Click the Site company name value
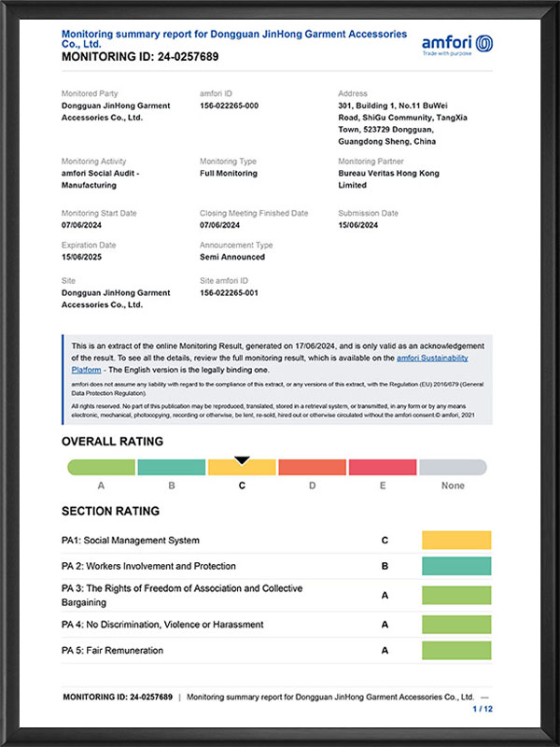560x747 pixels. [x=116, y=299]
